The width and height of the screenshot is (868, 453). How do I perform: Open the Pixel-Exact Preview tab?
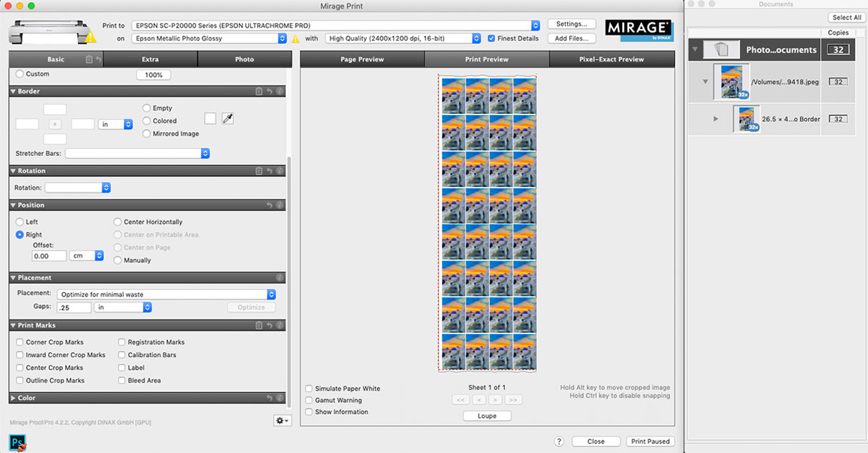[611, 59]
